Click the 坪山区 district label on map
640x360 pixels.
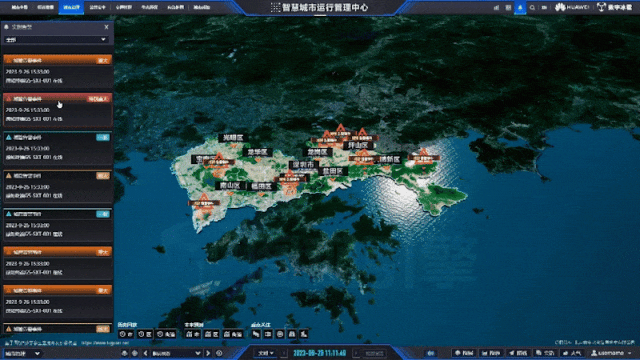pos(358,145)
